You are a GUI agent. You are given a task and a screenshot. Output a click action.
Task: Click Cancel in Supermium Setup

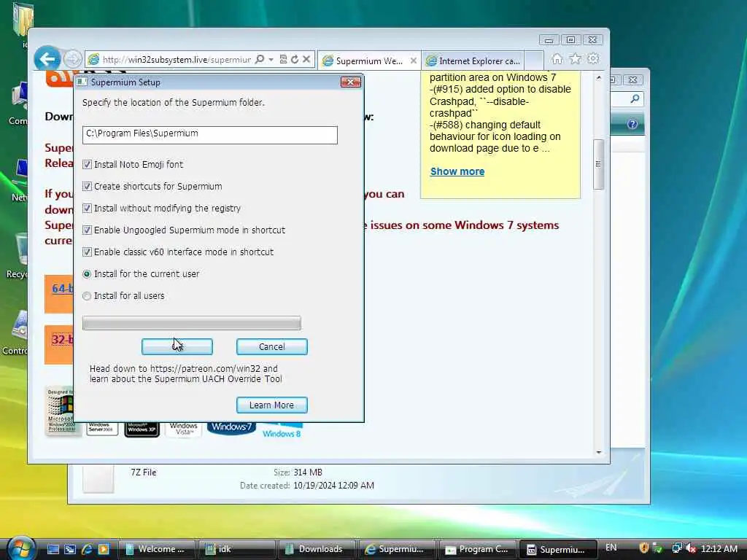pyautogui.click(x=272, y=346)
